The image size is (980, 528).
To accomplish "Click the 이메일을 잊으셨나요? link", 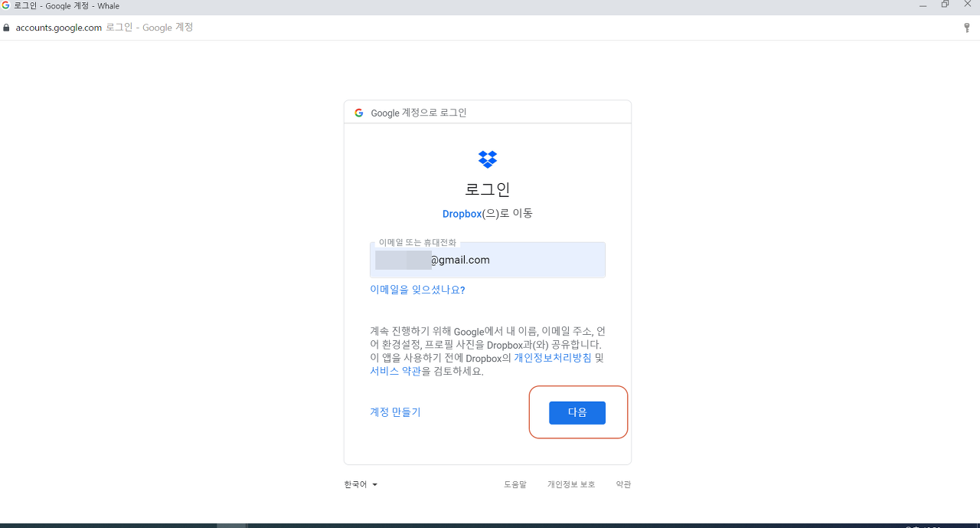I will click(417, 290).
